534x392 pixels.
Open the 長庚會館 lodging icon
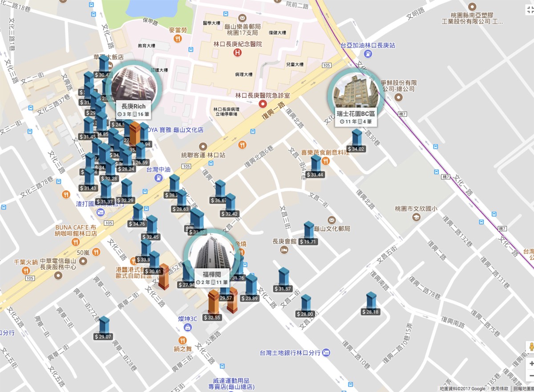[284, 250]
